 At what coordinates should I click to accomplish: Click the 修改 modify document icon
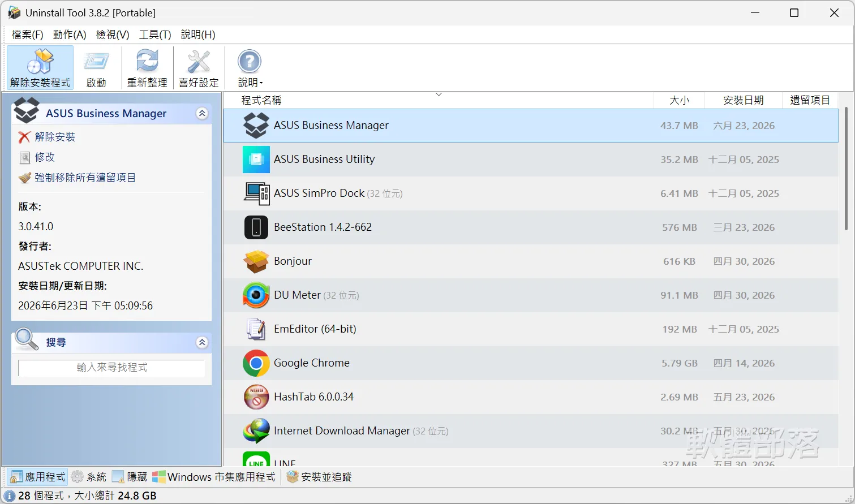24,157
